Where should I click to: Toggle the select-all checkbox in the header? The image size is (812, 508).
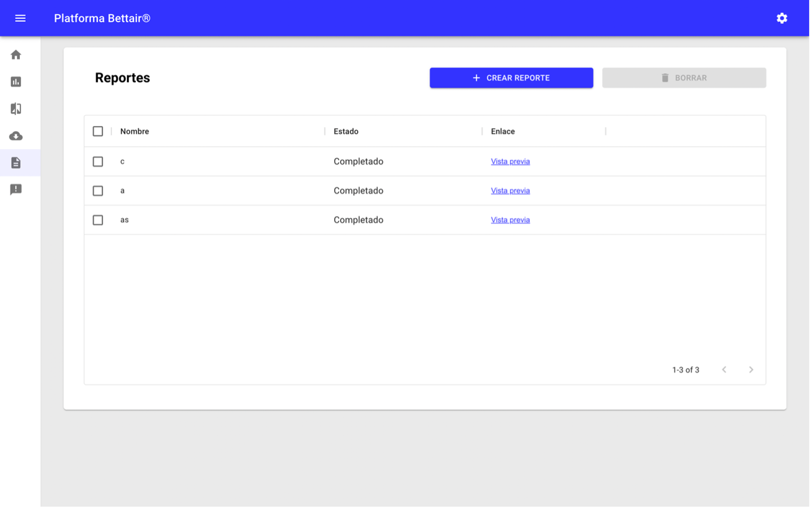98,132
